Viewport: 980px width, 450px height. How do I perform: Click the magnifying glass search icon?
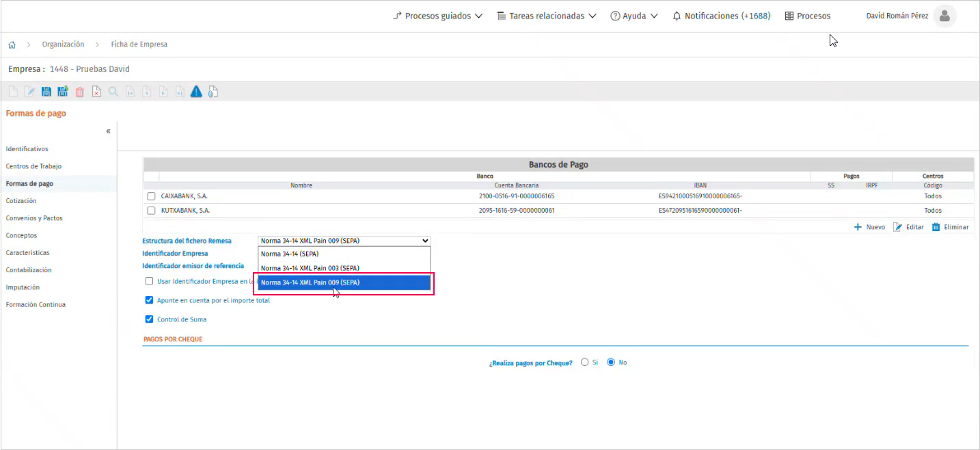click(113, 92)
